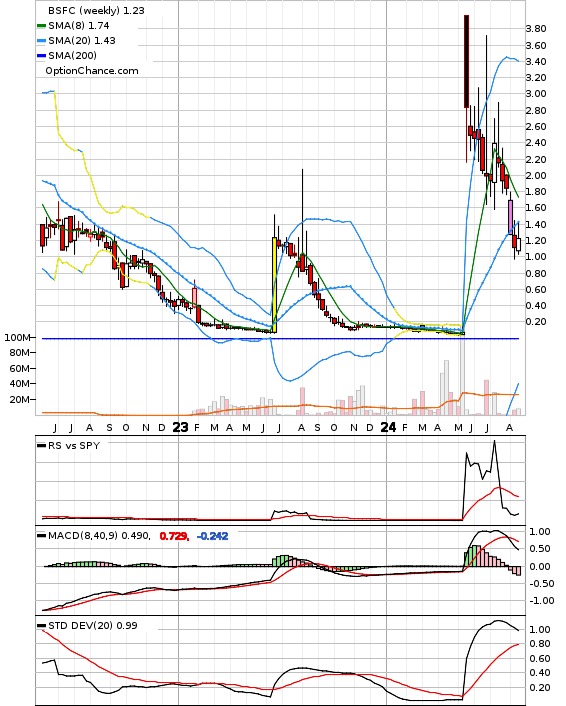566x706 pixels.
Task: Click the yellow candle at the June 2023 spike
Action: [274, 285]
